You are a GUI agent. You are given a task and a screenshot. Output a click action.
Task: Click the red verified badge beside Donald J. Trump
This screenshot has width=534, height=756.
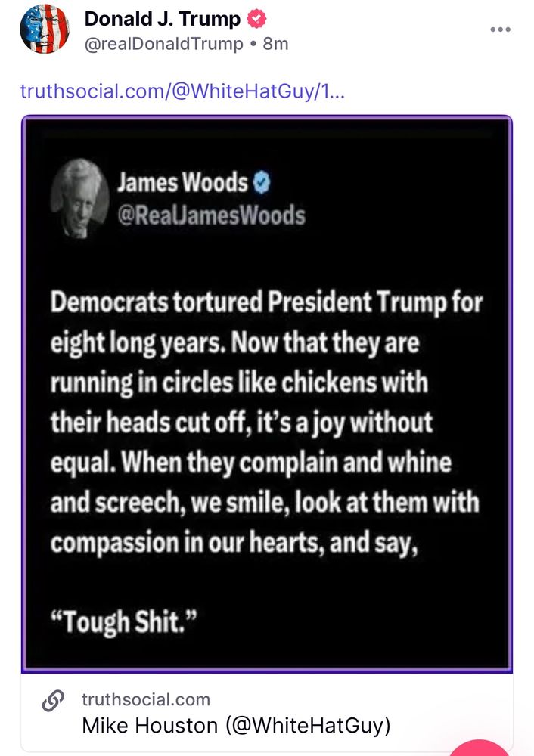[256, 19]
